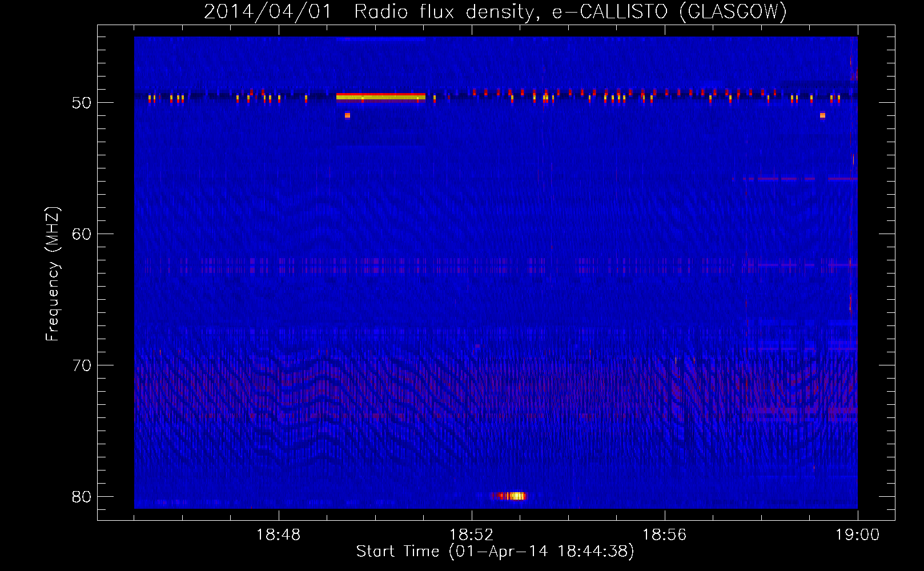Click the 18:48 time tick label

click(x=278, y=535)
